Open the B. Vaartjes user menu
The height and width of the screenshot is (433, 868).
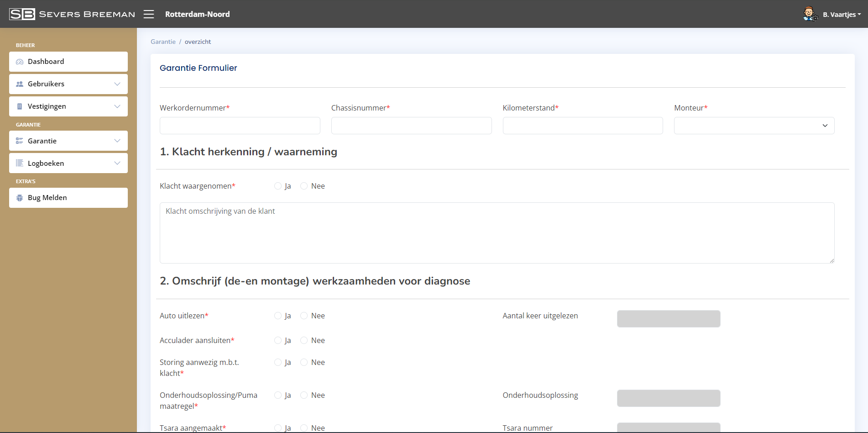(842, 15)
